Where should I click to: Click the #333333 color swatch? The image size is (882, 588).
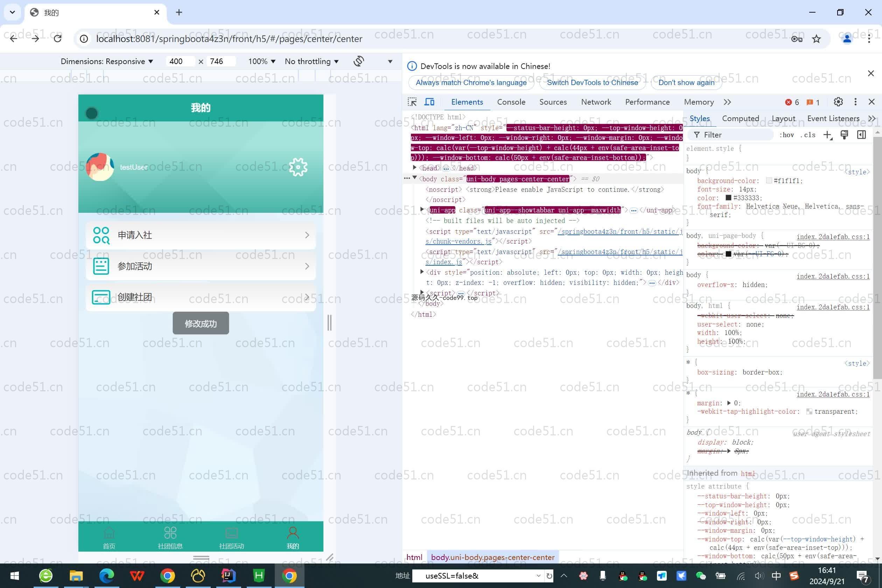[x=728, y=198]
